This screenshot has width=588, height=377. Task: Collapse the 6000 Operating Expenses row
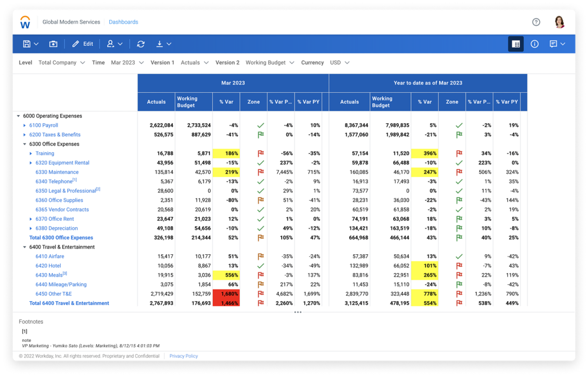click(x=18, y=116)
